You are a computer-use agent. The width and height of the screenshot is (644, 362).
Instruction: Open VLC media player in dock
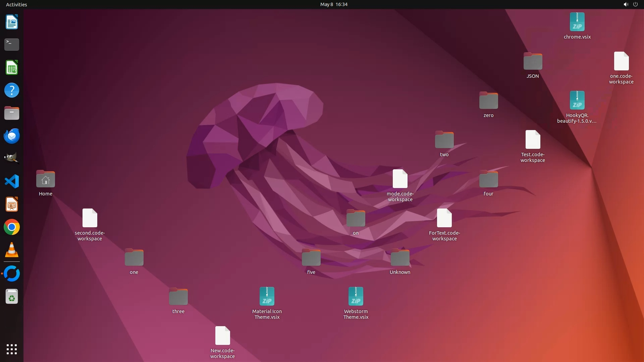coord(12,250)
